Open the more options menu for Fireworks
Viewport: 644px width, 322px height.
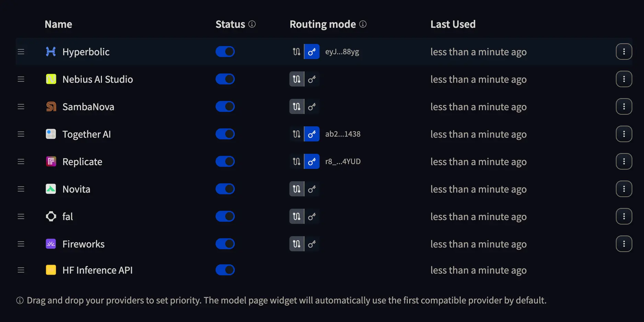click(x=624, y=244)
